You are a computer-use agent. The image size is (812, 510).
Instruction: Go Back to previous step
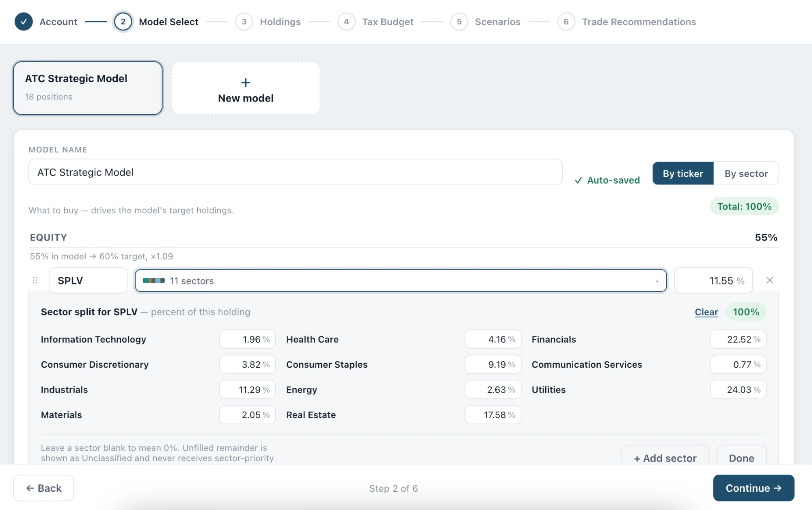point(43,488)
